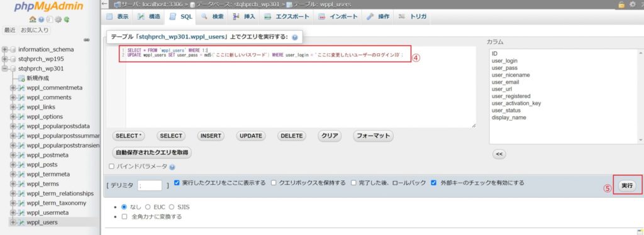Select the なし encoding radio button
Viewport: 644px width, 235px height.
tap(125, 207)
